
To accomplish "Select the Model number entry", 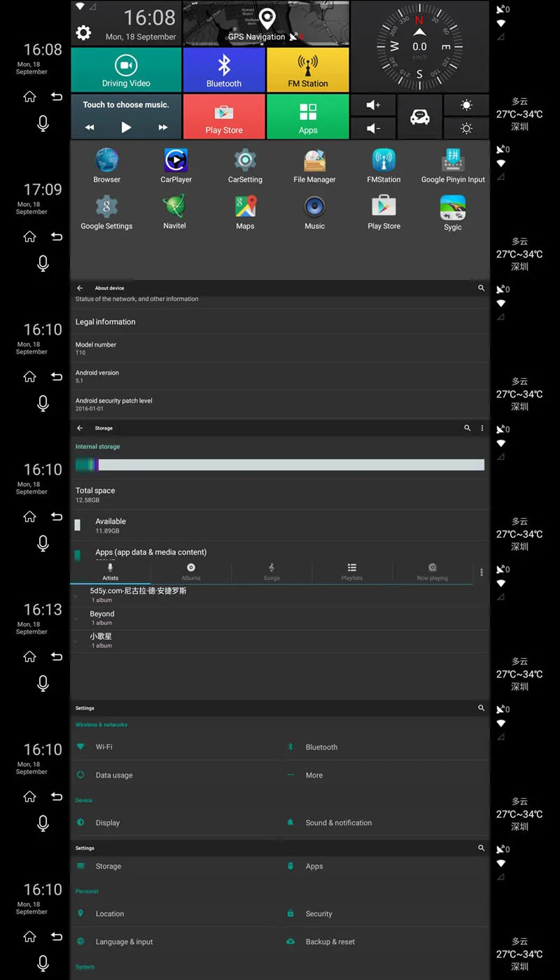I will tap(279, 348).
